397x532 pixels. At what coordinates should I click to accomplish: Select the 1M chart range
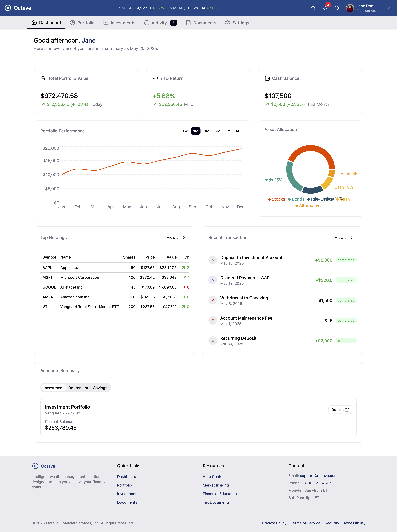click(196, 131)
